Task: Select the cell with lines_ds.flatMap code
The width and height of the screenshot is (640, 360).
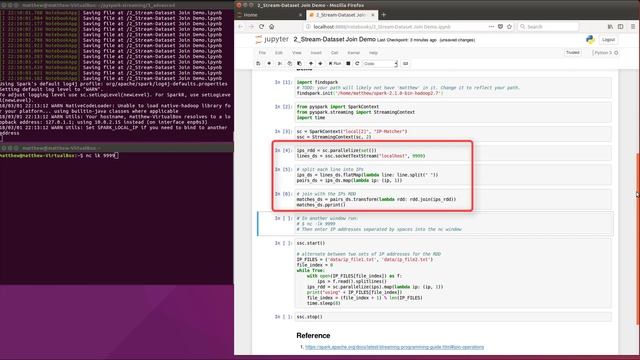Action: 453,175
